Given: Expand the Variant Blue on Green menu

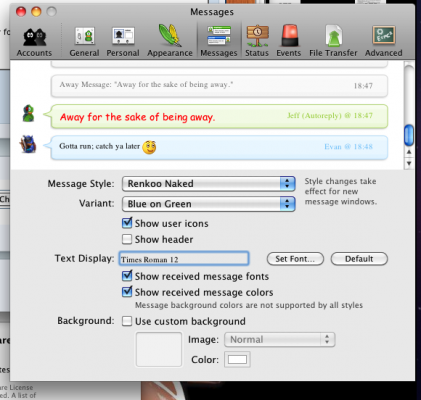Looking at the screenshot, I should click(x=208, y=204).
